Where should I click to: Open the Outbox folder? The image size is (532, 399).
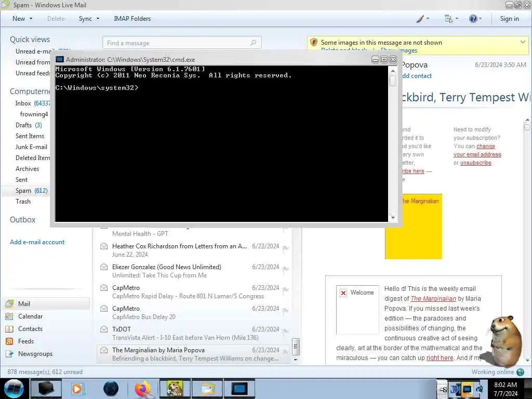[x=22, y=220]
